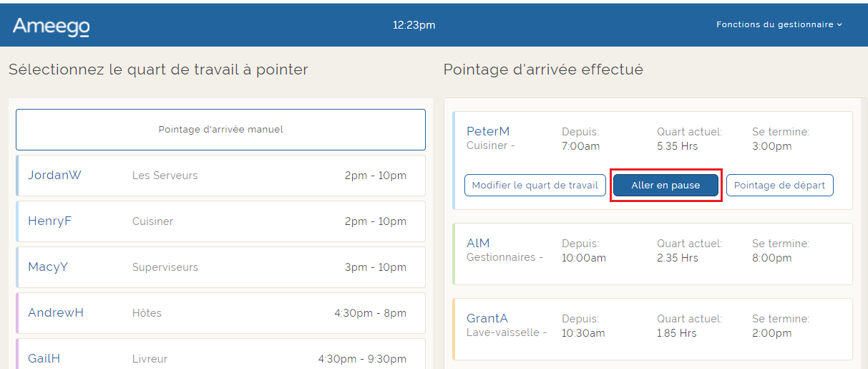Select GailH's Livreur shift
Screen dimensions: 868x369
220,358
